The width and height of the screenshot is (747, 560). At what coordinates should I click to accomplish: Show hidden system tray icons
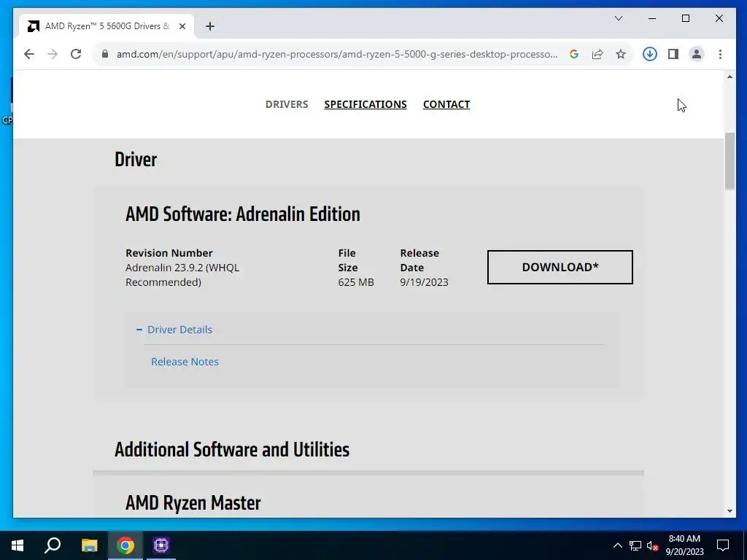point(617,545)
